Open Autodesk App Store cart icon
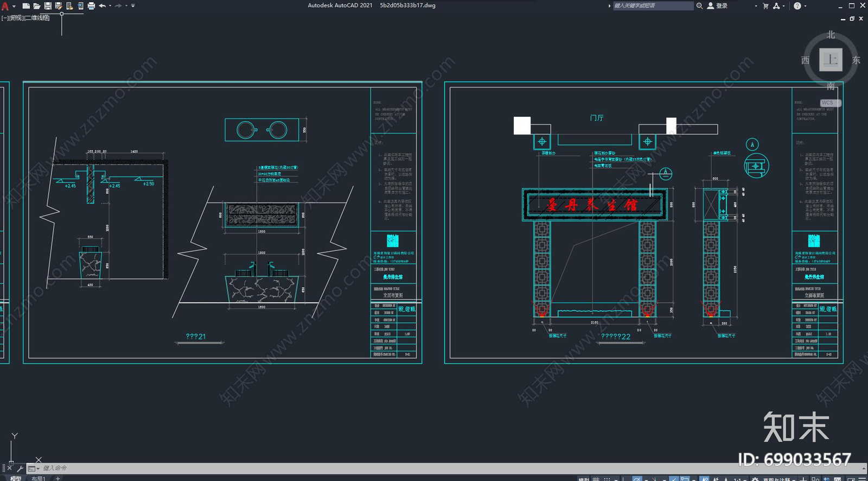The width and height of the screenshot is (868, 481). pos(765,6)
